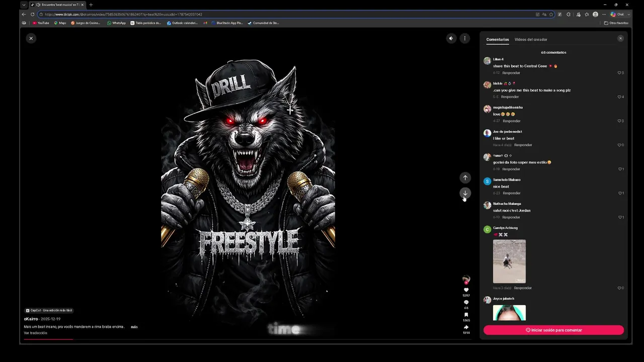
Task: Open a new browser tab
Action: click(91, 5)
